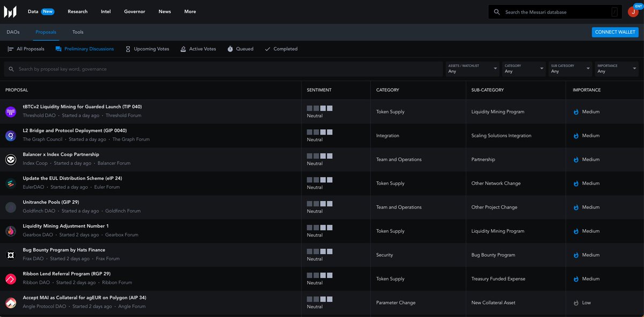The width and height of the screenshot is (644, 317).
Task: Click the grey flame icon in Accept MAI row
Action: 576,303
